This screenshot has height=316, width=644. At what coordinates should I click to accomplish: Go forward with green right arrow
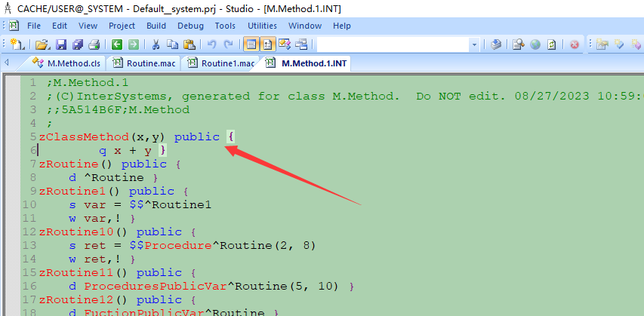134,44
